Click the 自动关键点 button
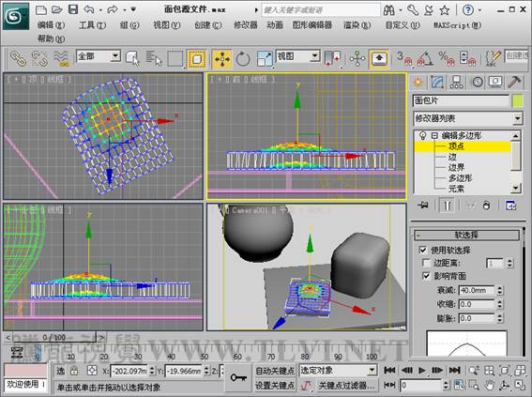The width and height of the screenshot is (532, 397). click(x=275, y=371)
